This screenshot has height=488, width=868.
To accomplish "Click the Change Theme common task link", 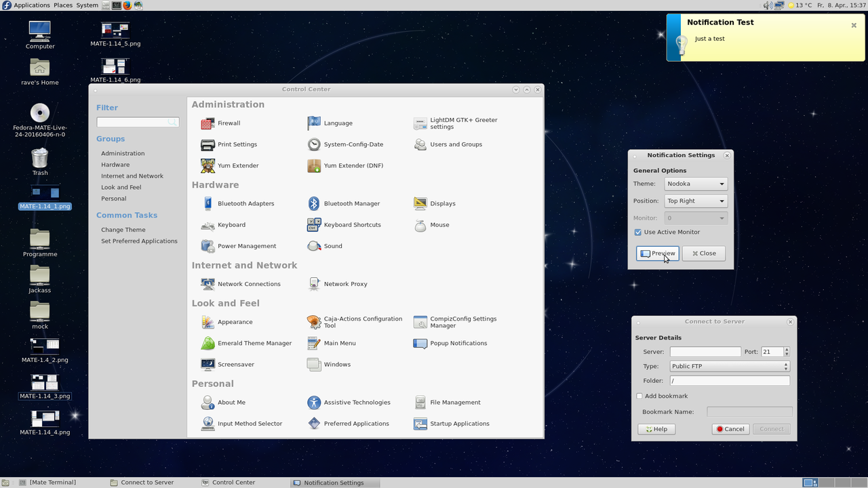I will click(123, 230).
